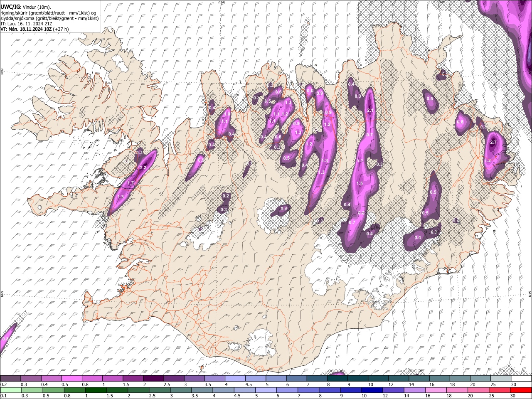The height and width of the screenshot is (399, 532).
Task: Pick the light blue 5 swatch, lower row
Action: tap(266, 390)
